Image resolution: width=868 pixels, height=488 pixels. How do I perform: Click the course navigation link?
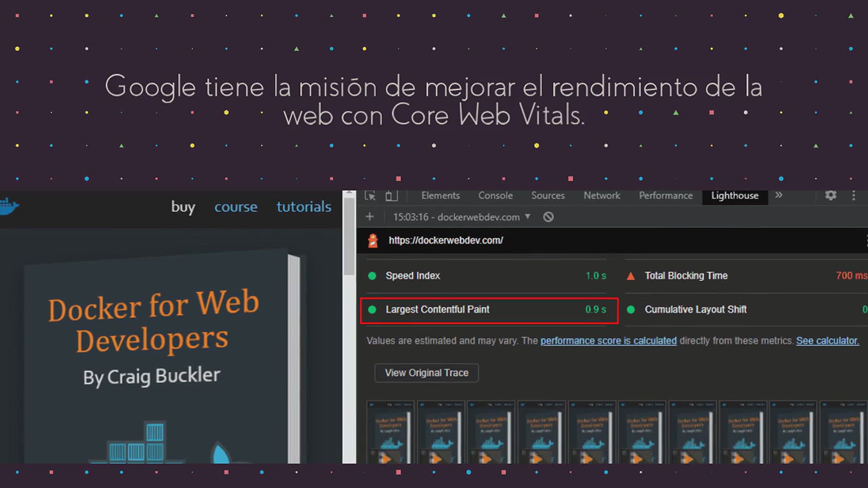[236, 207]
